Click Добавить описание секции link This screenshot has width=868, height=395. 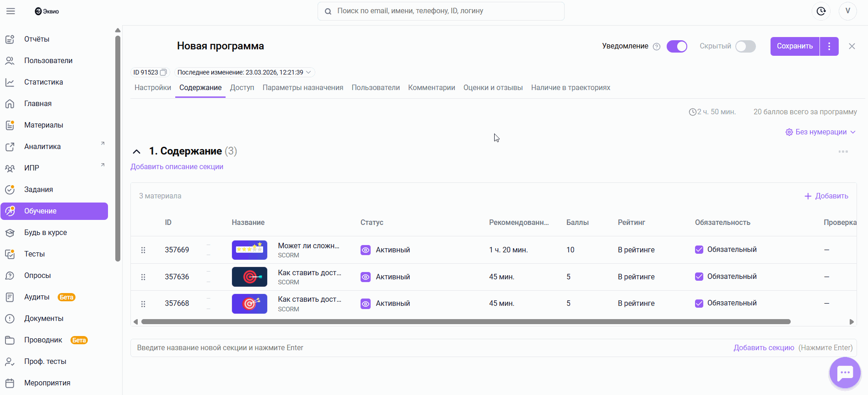point(177,167)
